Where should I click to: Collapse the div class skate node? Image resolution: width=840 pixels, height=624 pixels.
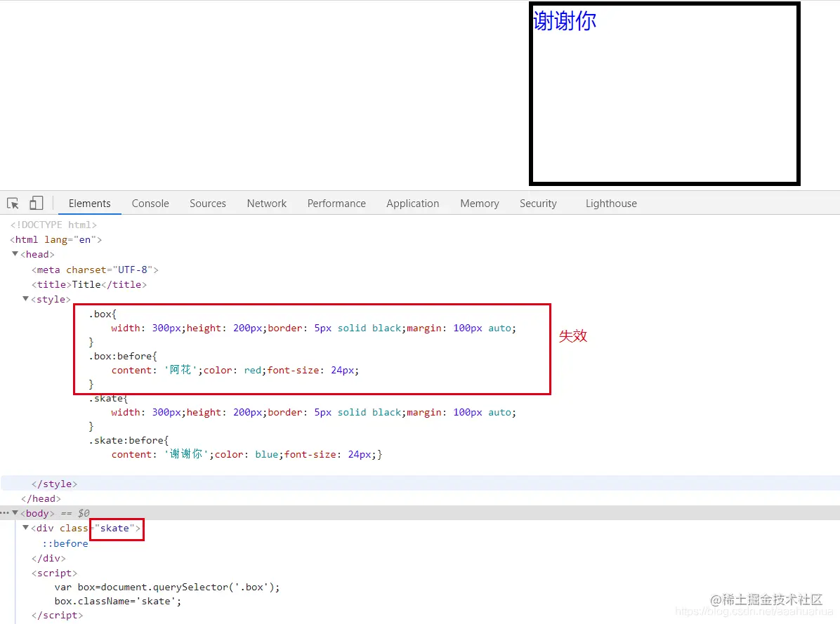26,528
